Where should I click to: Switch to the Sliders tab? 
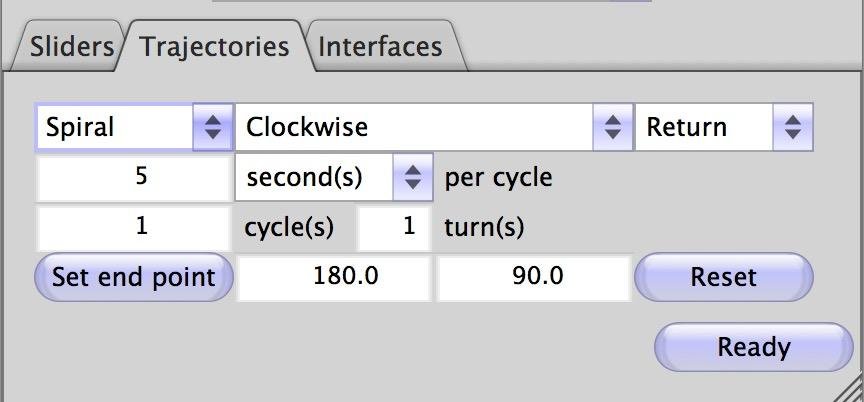click(70, 47)
